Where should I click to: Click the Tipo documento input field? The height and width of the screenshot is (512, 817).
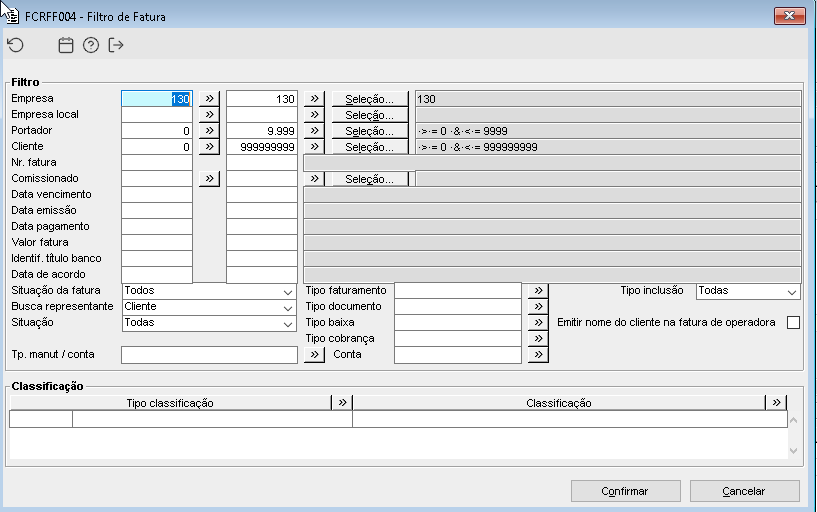(x=458, y=307)
